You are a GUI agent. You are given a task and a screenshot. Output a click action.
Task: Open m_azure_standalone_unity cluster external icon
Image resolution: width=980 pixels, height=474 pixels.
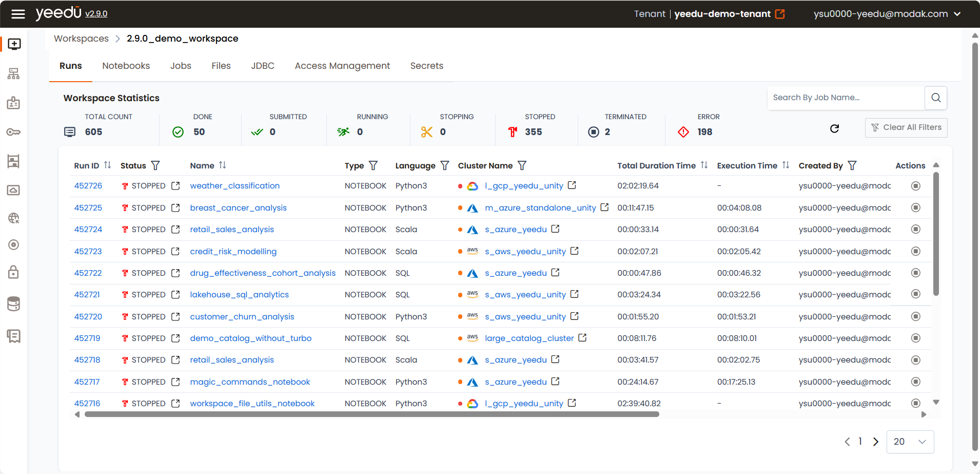click(x=604, y=207)
